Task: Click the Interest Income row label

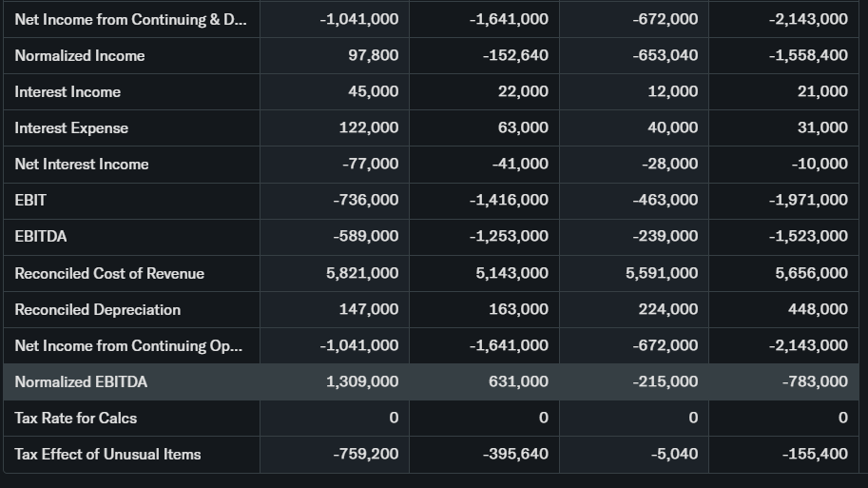Action: 68,91
